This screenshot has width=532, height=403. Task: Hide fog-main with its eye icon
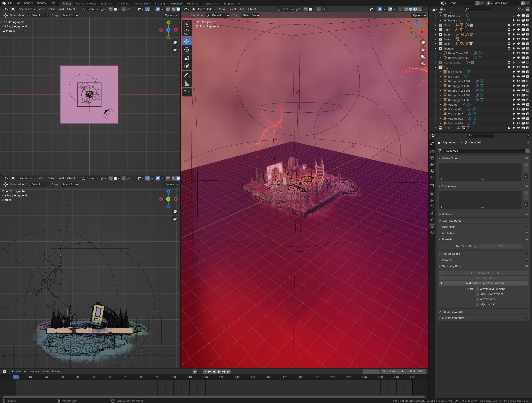[x=518, y=76]
